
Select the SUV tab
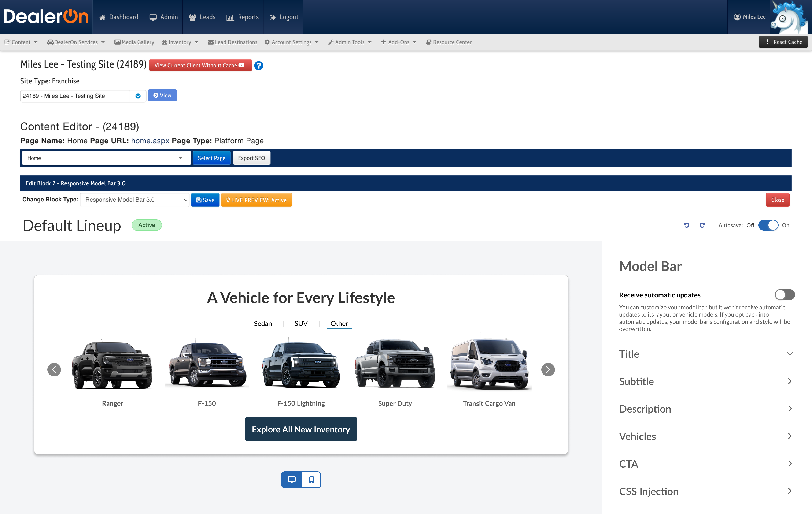[301, 324]
